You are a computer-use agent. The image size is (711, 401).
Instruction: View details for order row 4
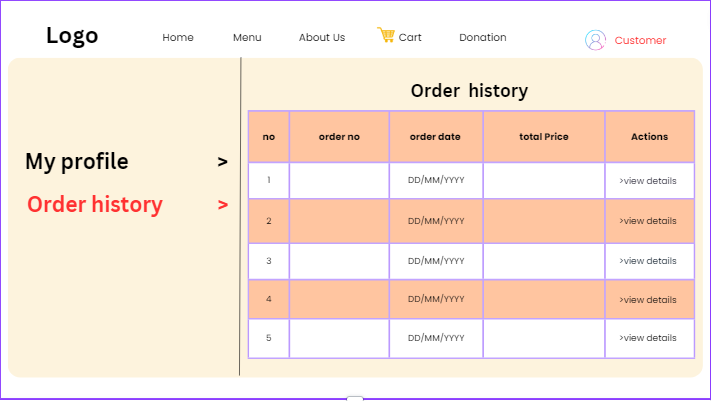(x=648, y=300)
